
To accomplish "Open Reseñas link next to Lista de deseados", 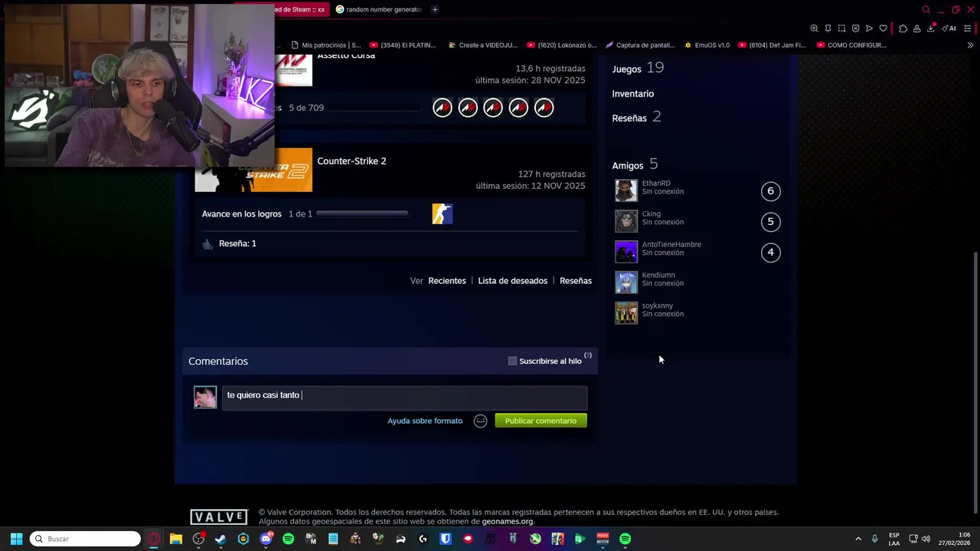I will click(576, 281).
